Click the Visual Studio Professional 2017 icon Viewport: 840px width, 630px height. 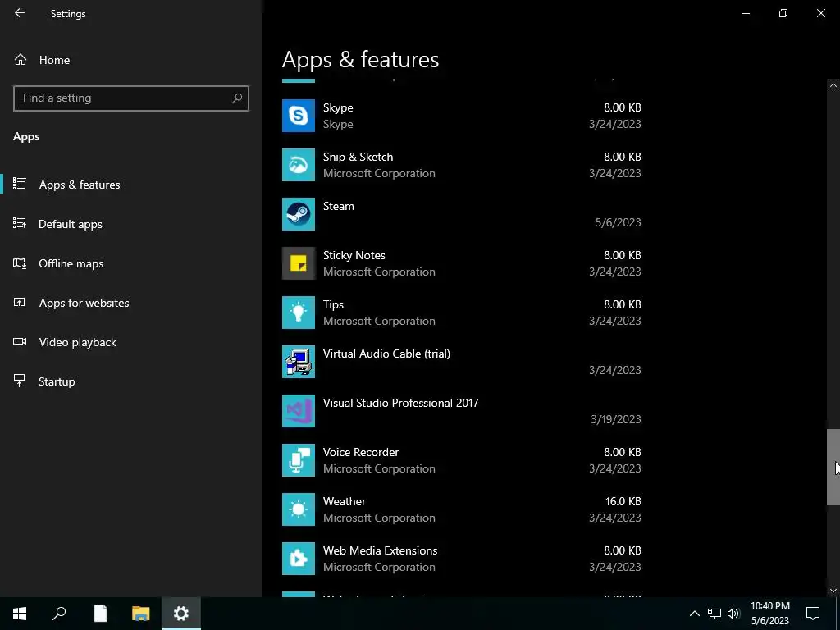(x=299, y=412)
